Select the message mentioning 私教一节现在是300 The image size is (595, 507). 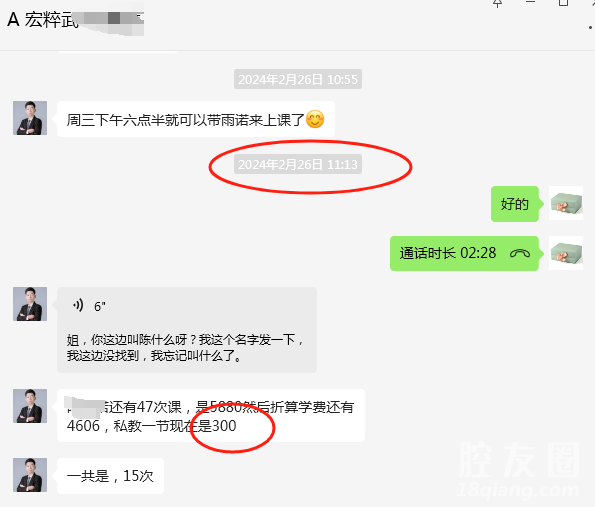coord(211,416)
